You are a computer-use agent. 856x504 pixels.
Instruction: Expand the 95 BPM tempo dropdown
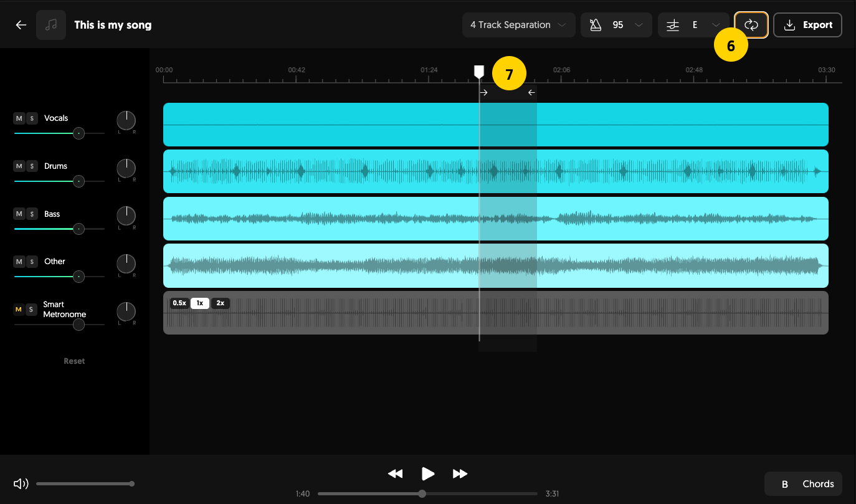(x=638, y=25)
